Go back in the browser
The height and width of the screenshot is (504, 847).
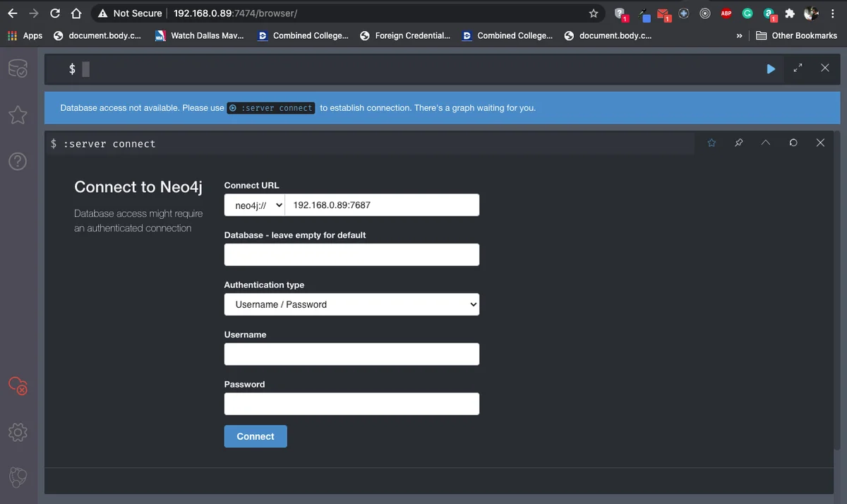click(x=12, y=13)
